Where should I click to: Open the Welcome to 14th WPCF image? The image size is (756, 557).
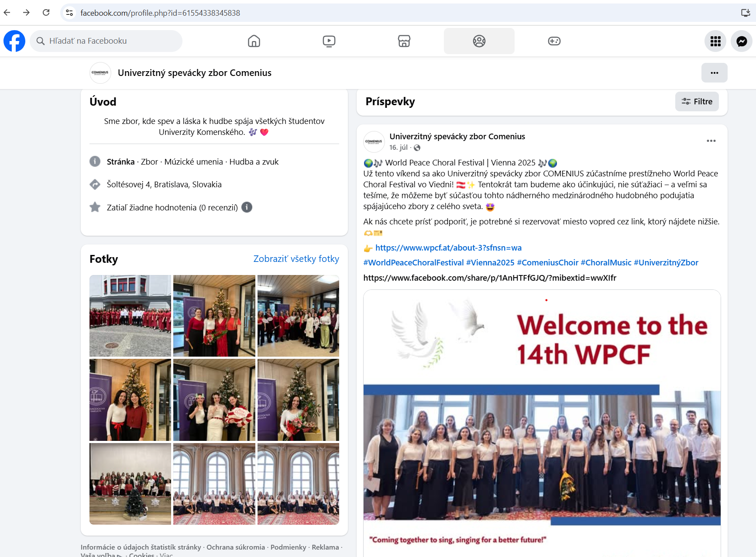pos(541,419)
